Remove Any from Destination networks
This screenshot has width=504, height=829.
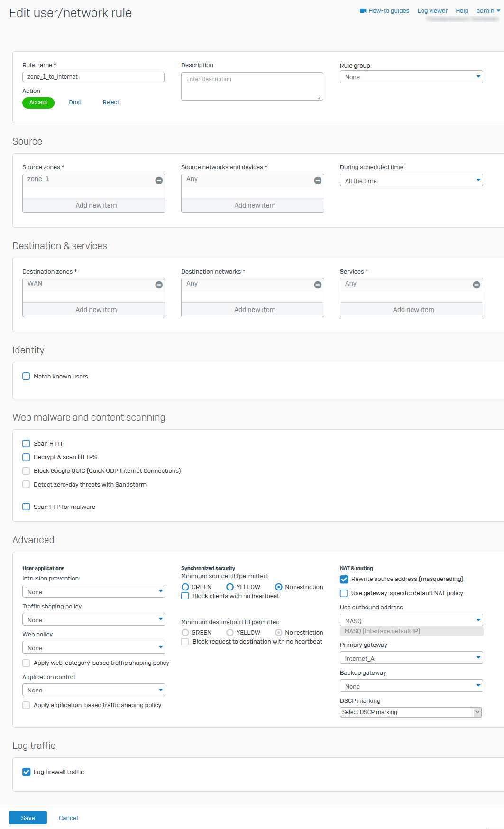coord(318,285)
